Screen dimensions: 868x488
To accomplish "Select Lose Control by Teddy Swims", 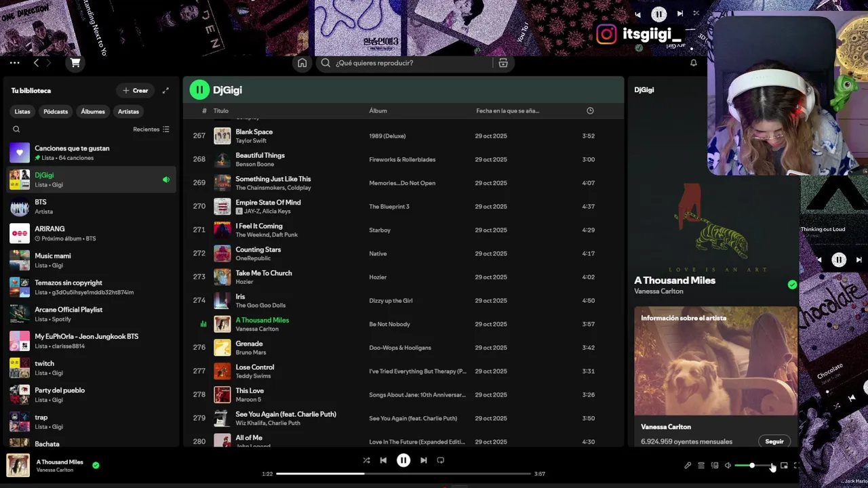I will click(404, 371).
